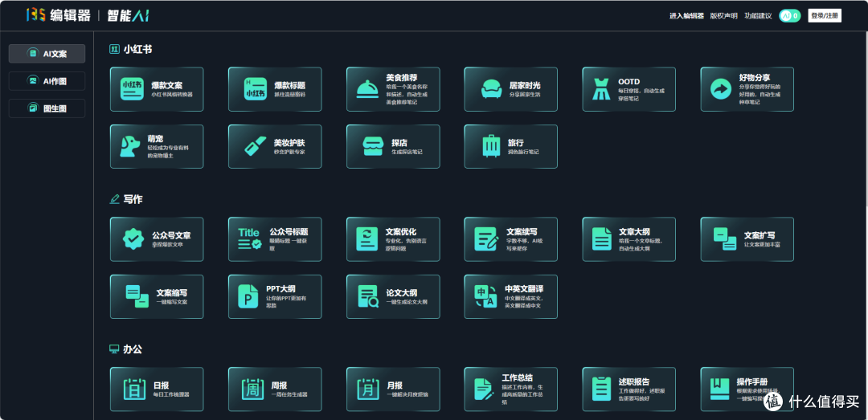Viewport: 868px width, 420px height.
Task: Click the 分享居家生活 description text
Action: [x=525, y=95]
